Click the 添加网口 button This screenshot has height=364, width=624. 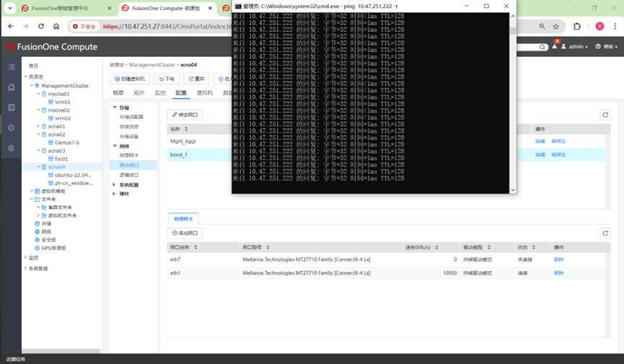[x=185, y=233]
